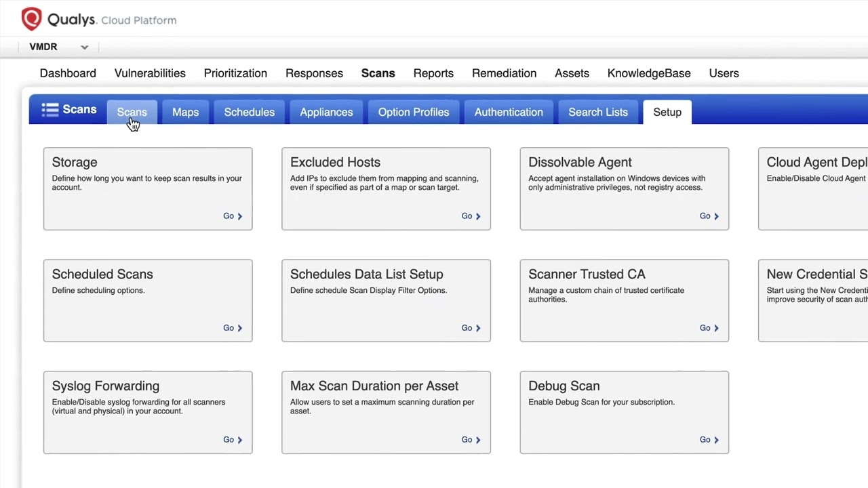
Task: Click Go in the Debug Scan card
Action: (x=709, y=439)
